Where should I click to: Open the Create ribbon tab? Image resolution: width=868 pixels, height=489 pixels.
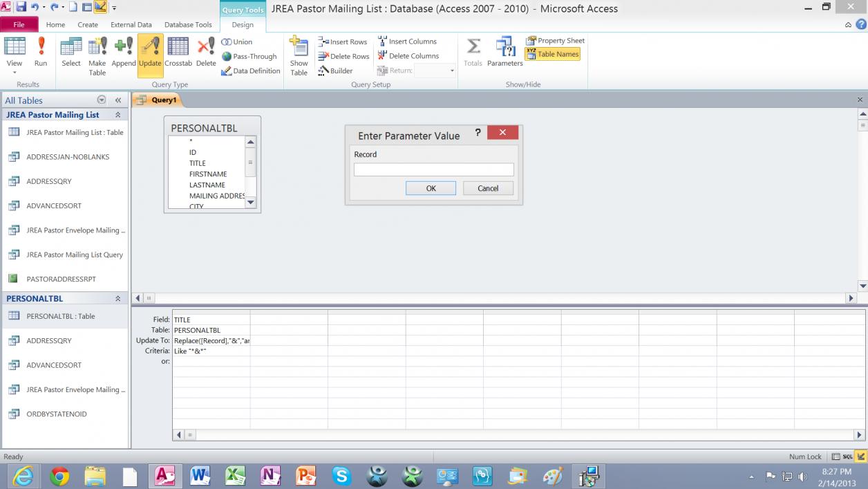tap(88, 25)
